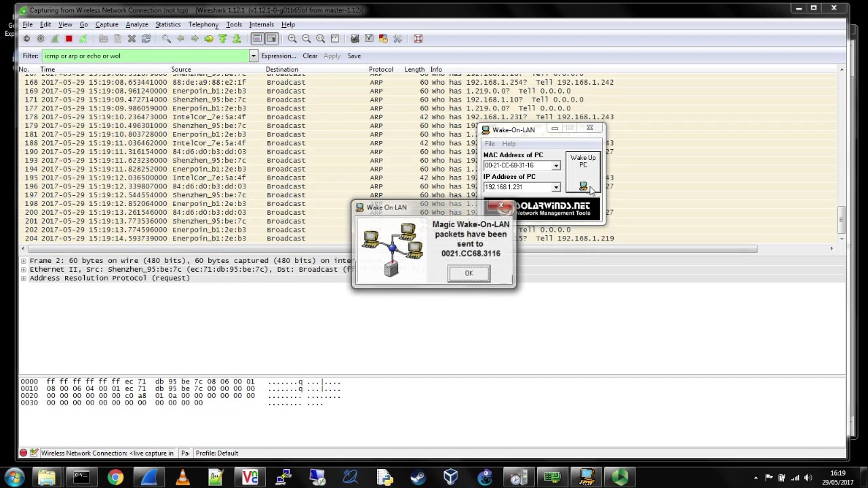
Task: Restart the running live capture
Action: pos(83,39)
